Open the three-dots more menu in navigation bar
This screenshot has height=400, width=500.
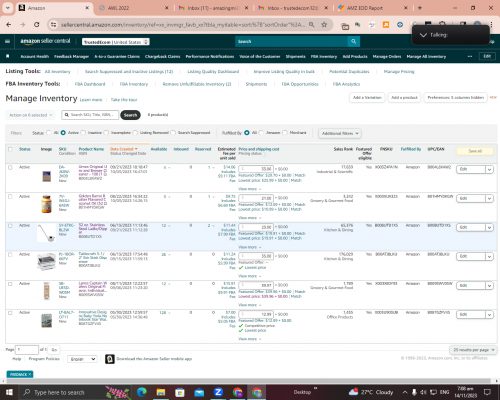tap(470, 56)
